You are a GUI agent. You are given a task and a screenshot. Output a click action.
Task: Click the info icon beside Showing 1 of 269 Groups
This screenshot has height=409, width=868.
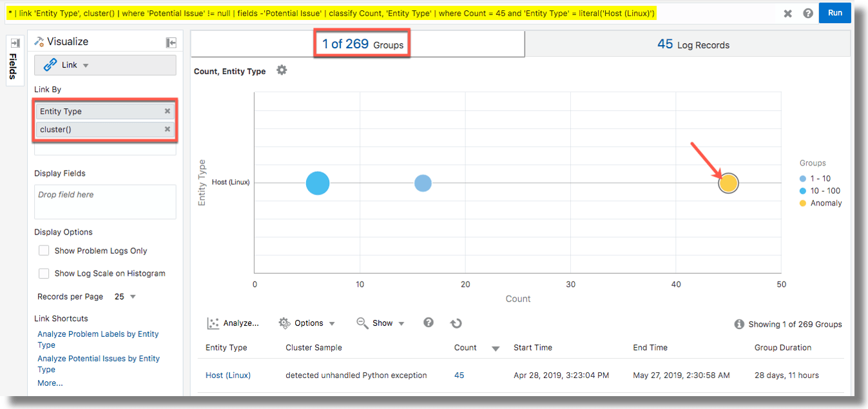point(739,324)
